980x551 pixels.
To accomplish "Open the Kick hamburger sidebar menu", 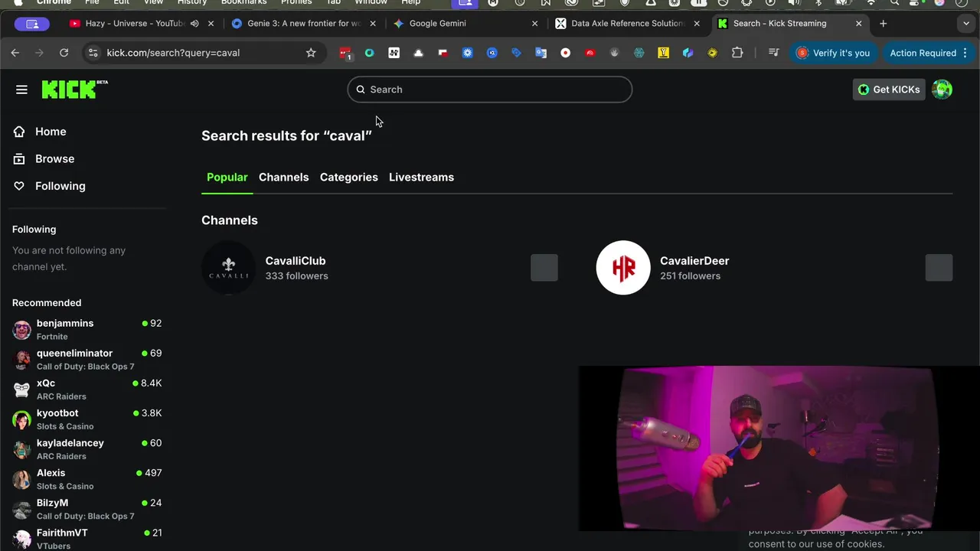I will coord(21,90).
